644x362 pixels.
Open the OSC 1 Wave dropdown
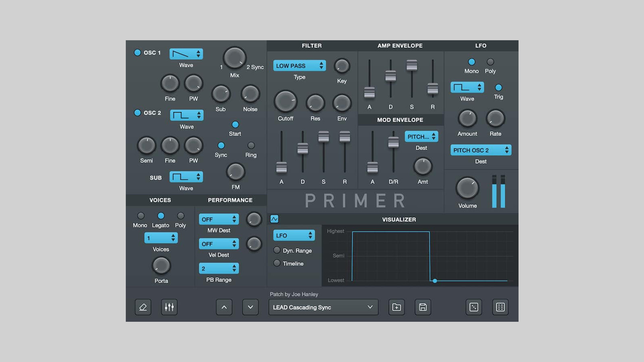pyautogui.click(x=186, y=54)
